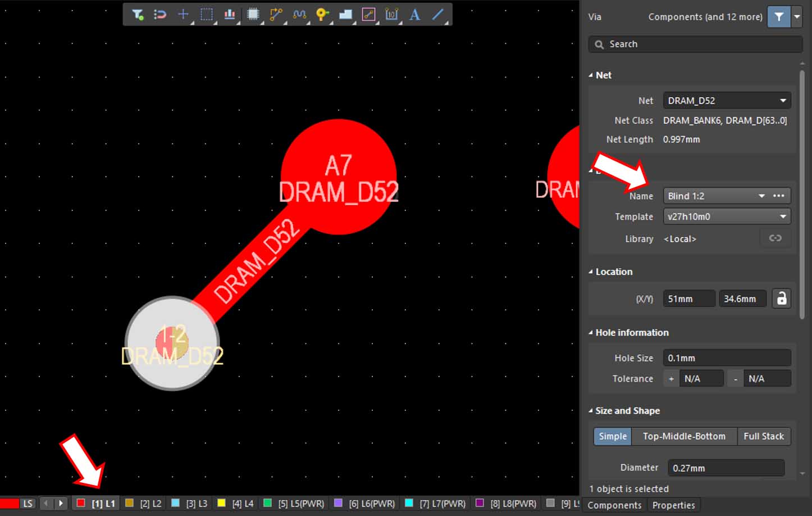Choose the place component chip icon
Image resolution: width=812 pixels, height=516 pixels.
[x=253, y=15]
